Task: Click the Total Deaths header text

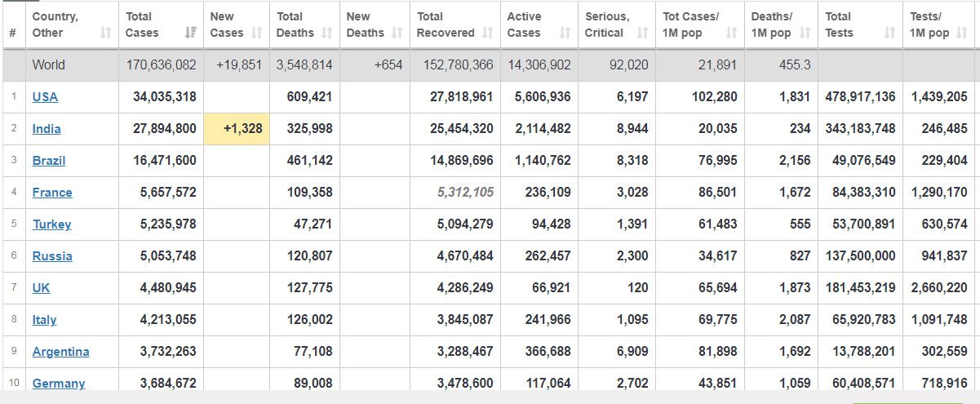Action: click(295, 24)
